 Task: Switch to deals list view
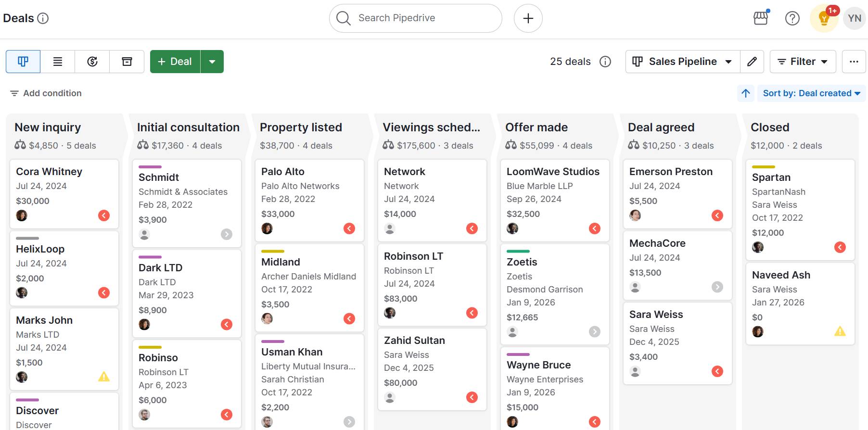[x=58, y=62]
